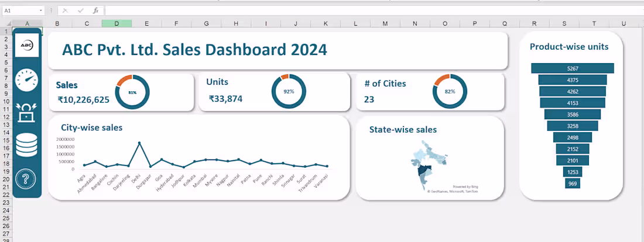Select the 2101 funnel bar
This screenshot has width=644, height=242.
572,160
